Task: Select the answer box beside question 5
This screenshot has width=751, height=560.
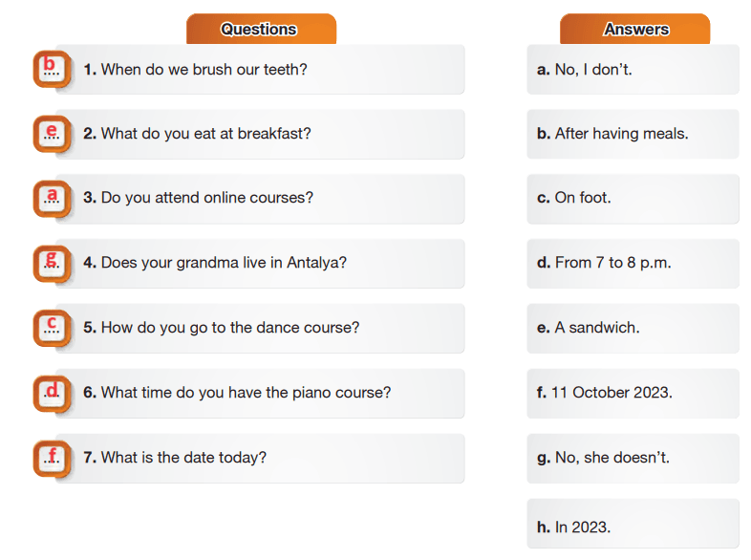Action: point(52,327)
